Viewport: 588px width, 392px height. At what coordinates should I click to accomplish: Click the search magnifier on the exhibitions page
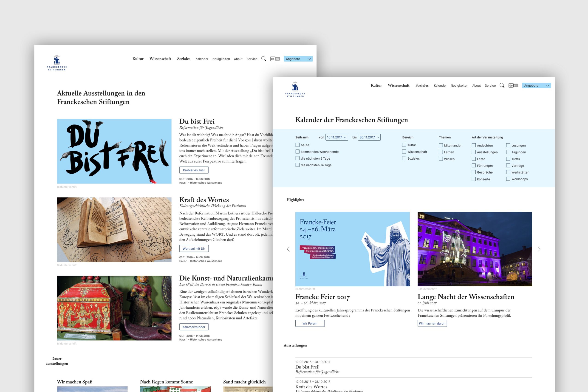(x=263, y=59)
